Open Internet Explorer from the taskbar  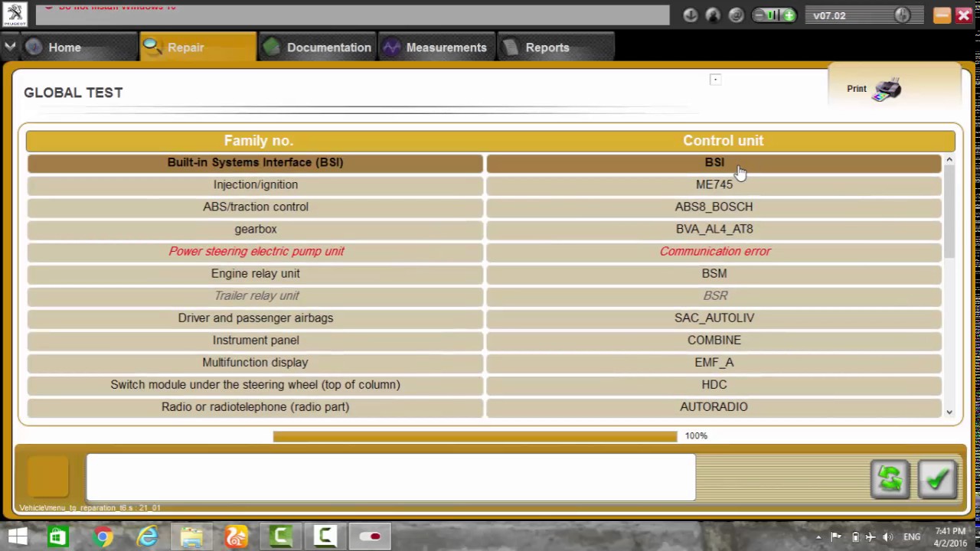147,536
